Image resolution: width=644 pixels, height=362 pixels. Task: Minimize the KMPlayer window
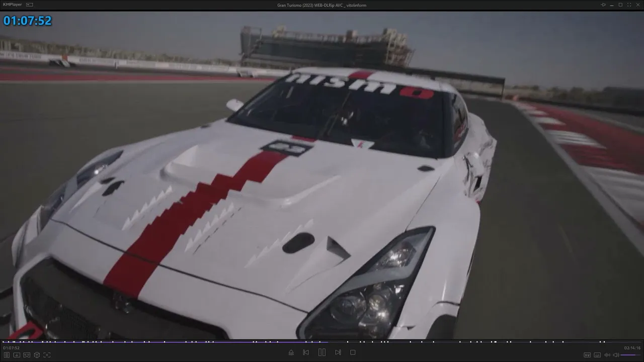click(x=612, y=5)
